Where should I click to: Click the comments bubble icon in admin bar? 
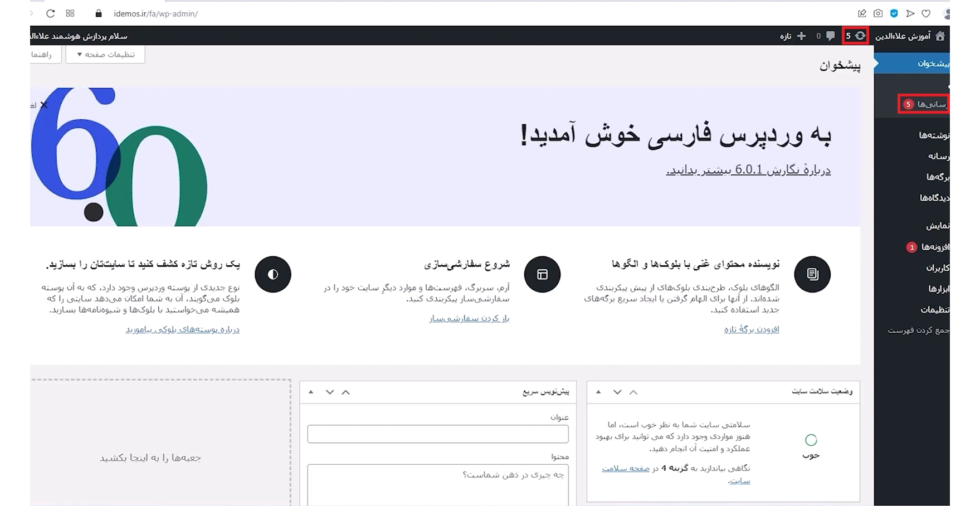point(830,36)
